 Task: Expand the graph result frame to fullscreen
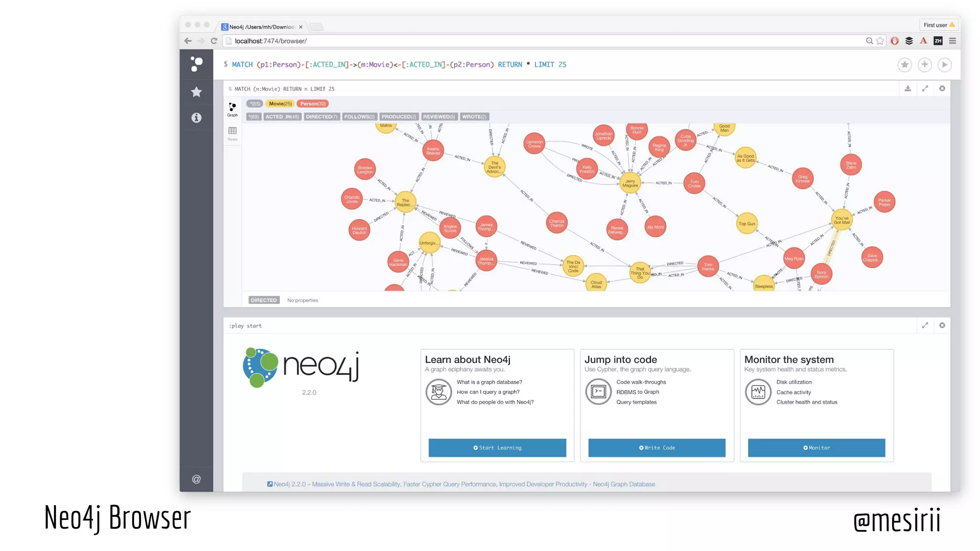coord(925,88)
